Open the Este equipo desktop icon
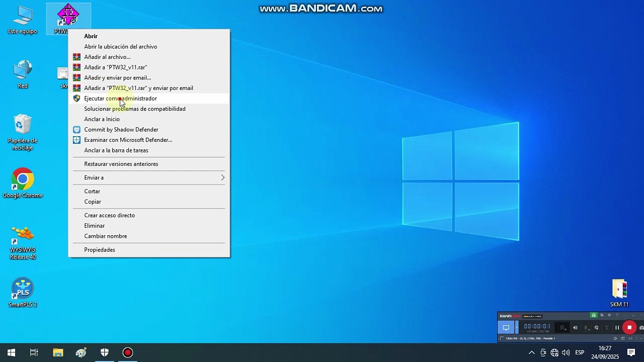Viewport: 644px width, 362px height. tap(23, 20)
